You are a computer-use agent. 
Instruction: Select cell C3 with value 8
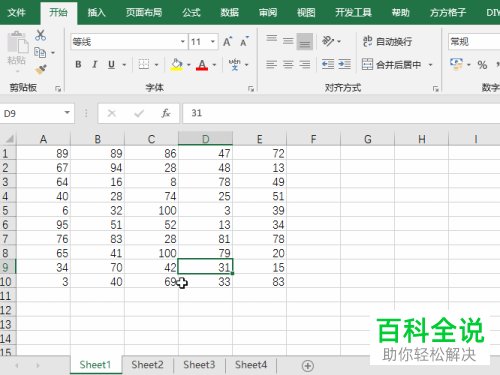click(151, 182)
